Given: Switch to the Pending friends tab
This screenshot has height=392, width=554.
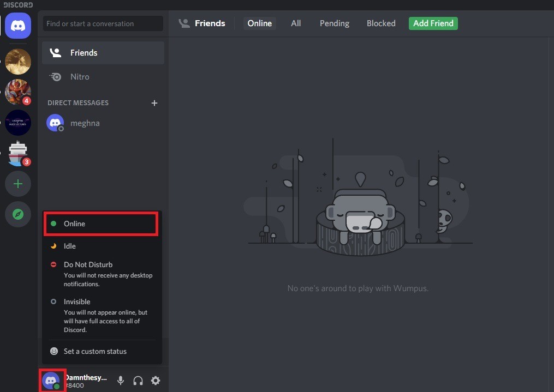Looking at the screenshot, I should click(x=335, y=23).
